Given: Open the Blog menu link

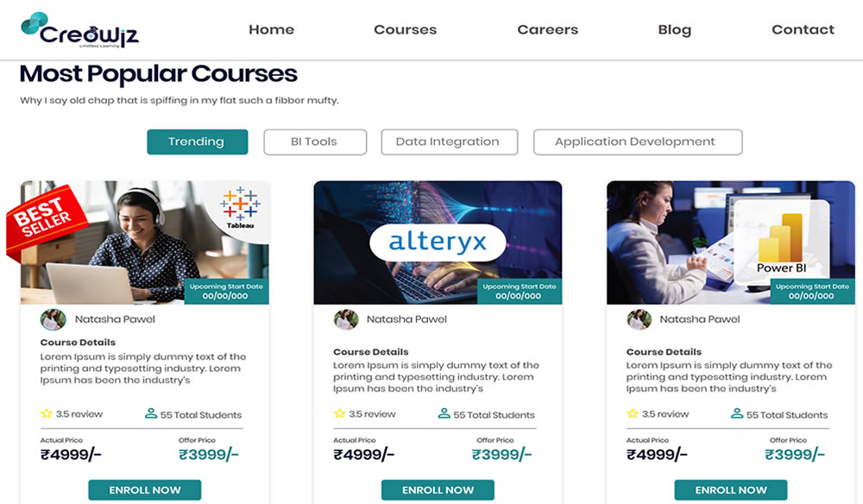Looking at the screenshot, I should (674, 29).
